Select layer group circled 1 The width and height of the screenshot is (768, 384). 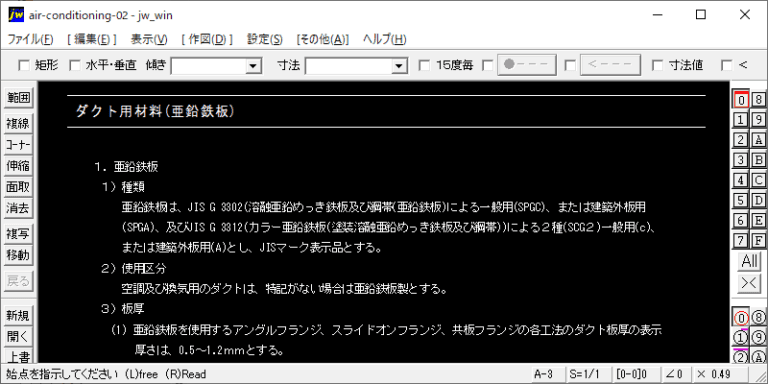741,337
